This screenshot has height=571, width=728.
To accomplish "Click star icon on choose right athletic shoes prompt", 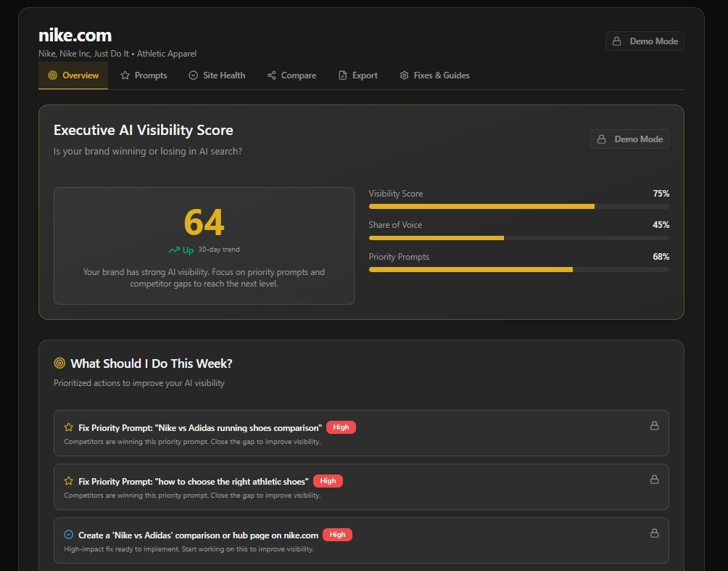I will (x=69, y=481).
